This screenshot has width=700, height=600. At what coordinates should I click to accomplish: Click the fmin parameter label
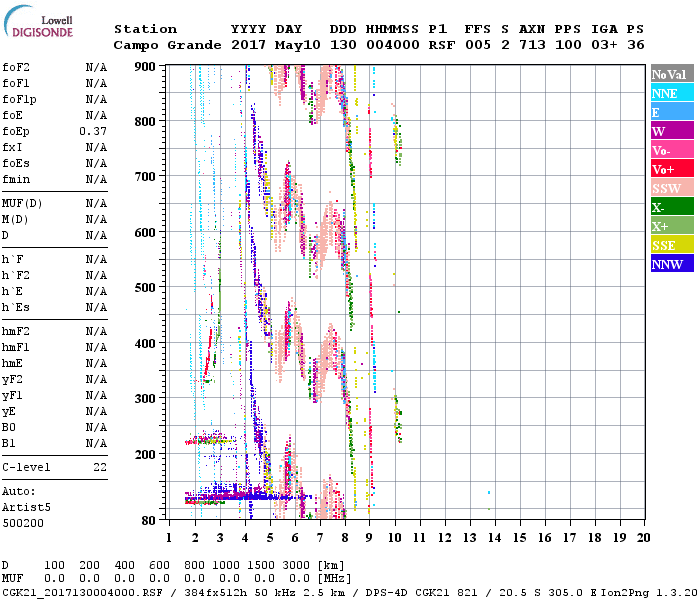tap(16, 179)
